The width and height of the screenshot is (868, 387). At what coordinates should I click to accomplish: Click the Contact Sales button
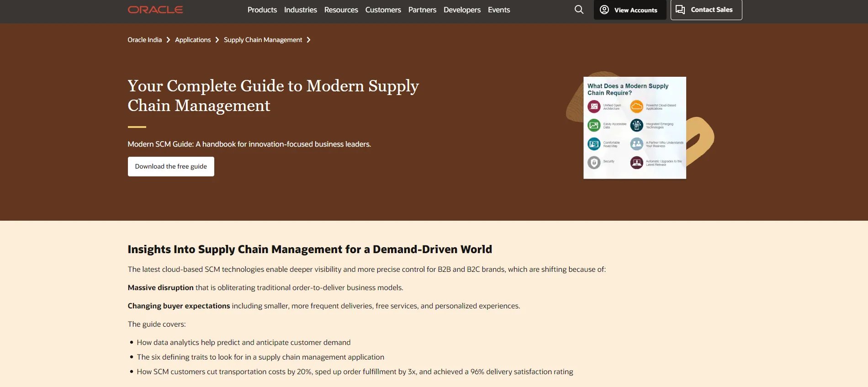(x=706, y=10)
